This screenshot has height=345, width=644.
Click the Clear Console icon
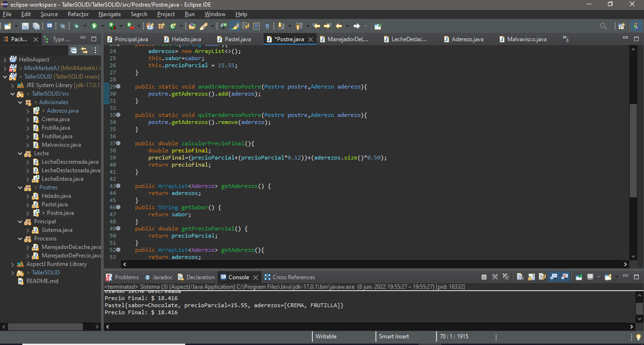tap(519, 277)
